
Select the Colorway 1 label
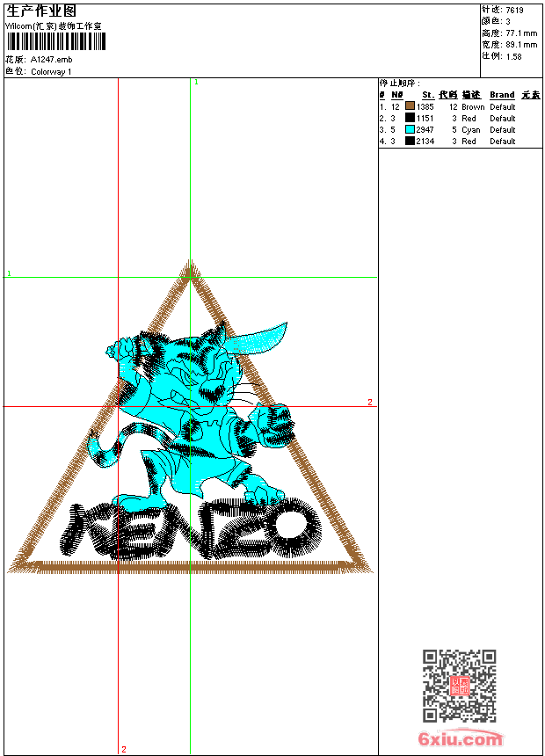51,72
